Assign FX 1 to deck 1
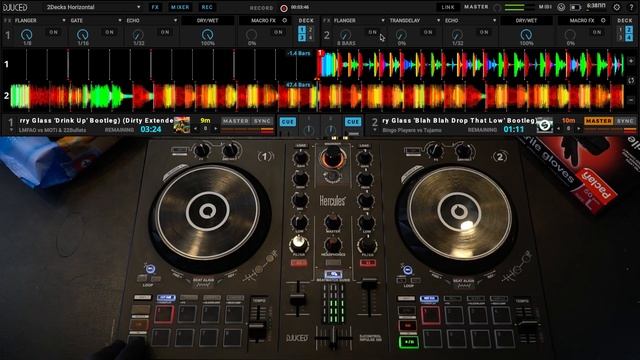The image size is (640, 360). 302,30
